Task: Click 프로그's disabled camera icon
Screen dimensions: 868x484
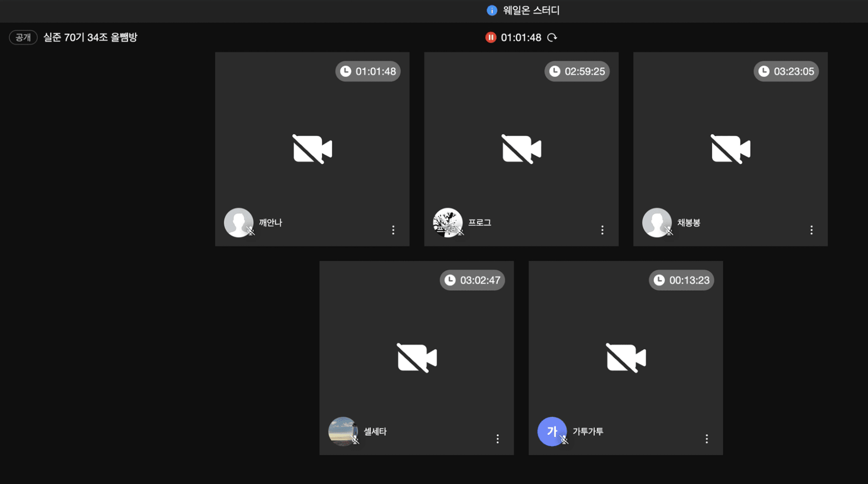Action: click(521, 149)
